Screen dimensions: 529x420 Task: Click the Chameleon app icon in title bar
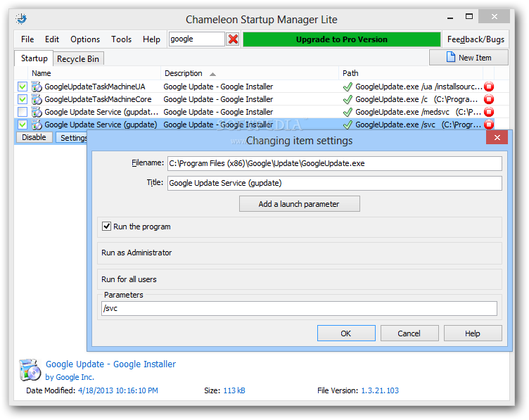pos(21,19)
